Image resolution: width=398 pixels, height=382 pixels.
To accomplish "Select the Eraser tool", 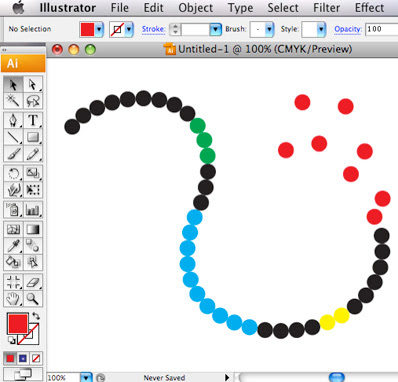I will pyautogui.click(x=33, y=282).
